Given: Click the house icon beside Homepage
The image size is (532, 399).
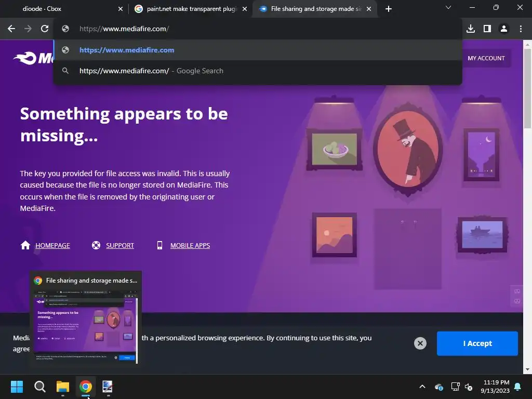Looking at the screenshot, I should (25, 245).
